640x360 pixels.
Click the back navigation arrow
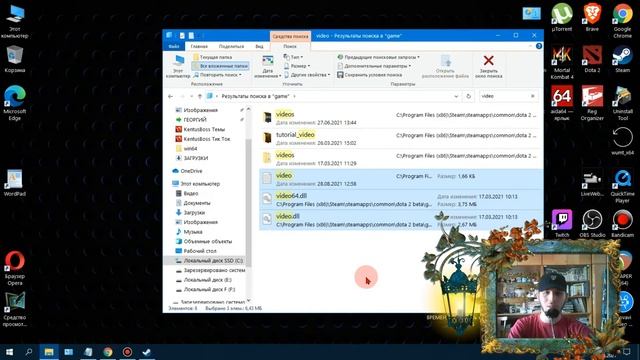[171, 96]
